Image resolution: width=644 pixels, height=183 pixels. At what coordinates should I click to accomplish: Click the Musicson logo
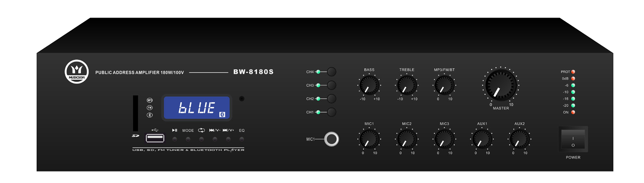[77, 72]
